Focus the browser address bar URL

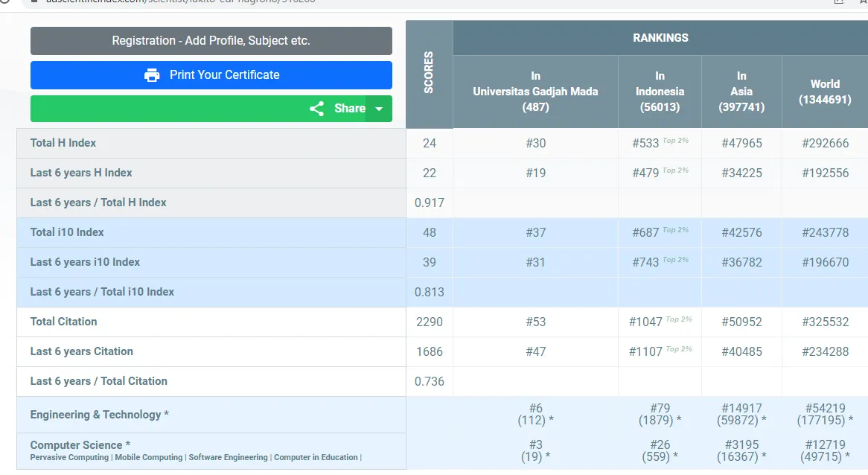[186, 1]
